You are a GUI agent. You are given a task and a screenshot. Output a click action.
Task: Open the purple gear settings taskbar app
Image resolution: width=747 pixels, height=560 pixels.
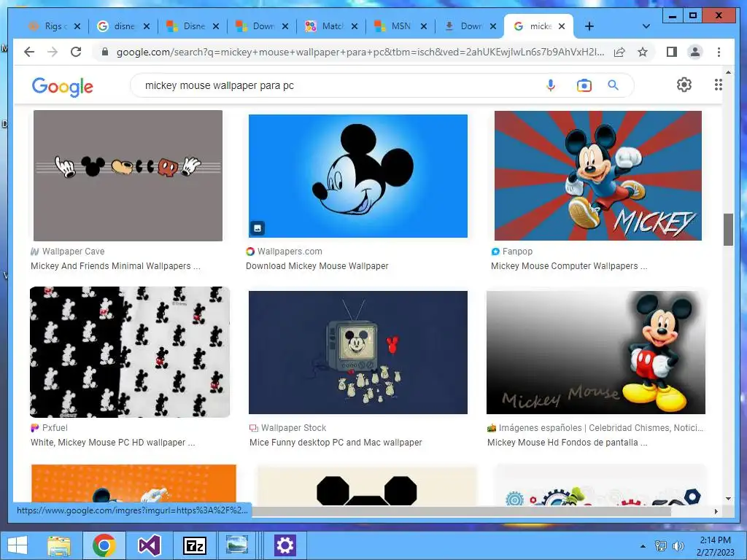coord(285,545)
